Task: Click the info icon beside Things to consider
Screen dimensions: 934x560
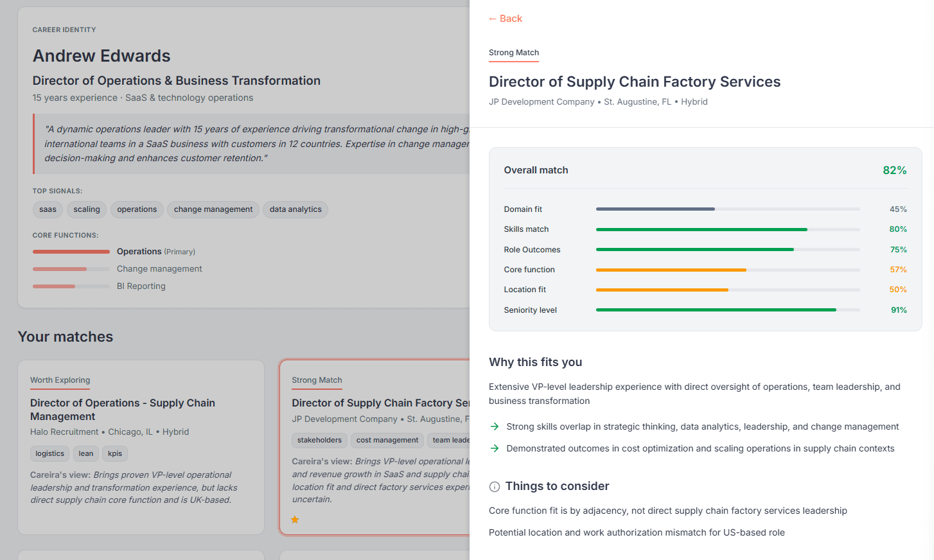Action: pos(494,487)
